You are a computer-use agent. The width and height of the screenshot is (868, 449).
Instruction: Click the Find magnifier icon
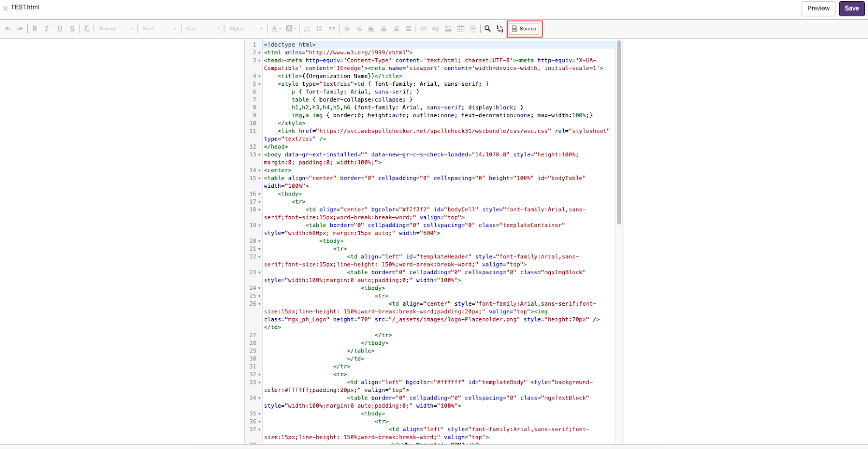(x=488, y=29)
